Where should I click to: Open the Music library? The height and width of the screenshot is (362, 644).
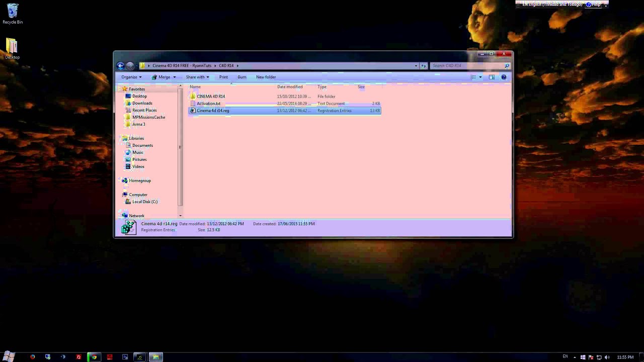pos(137,152)
